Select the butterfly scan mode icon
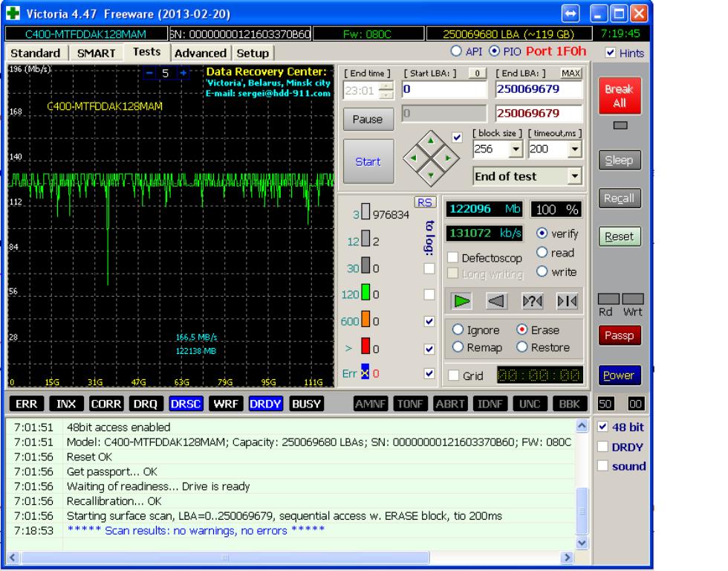728x571 pixels. tap(565, 300)
